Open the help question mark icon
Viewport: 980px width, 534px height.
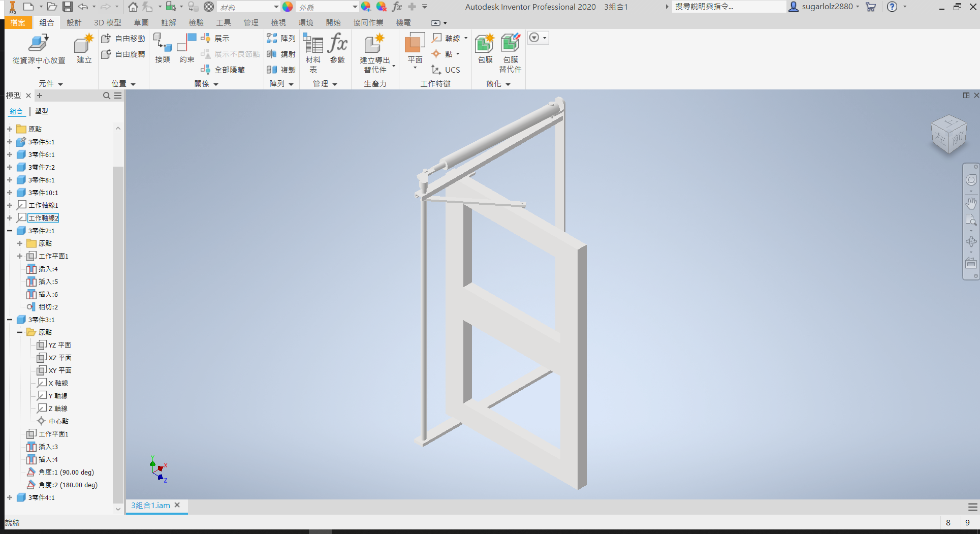point(892,7)
